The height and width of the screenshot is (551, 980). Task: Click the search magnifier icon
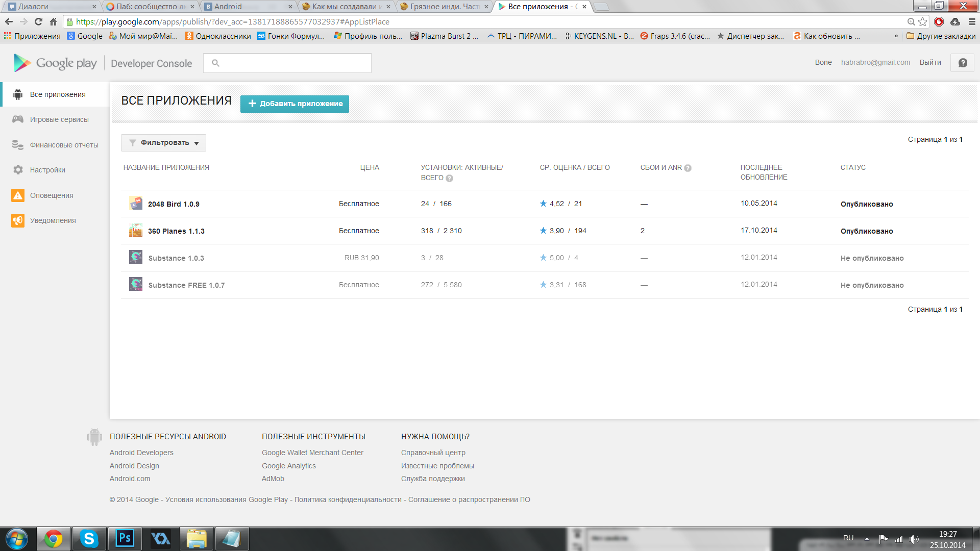click(215, 63)
